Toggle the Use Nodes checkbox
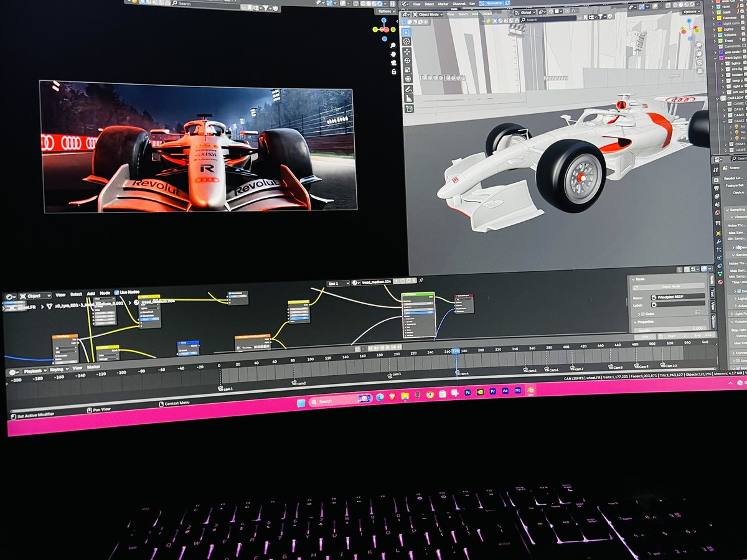The width and height of the screenshot is (747, 560). pyautogui.click(x=116, y=292)
